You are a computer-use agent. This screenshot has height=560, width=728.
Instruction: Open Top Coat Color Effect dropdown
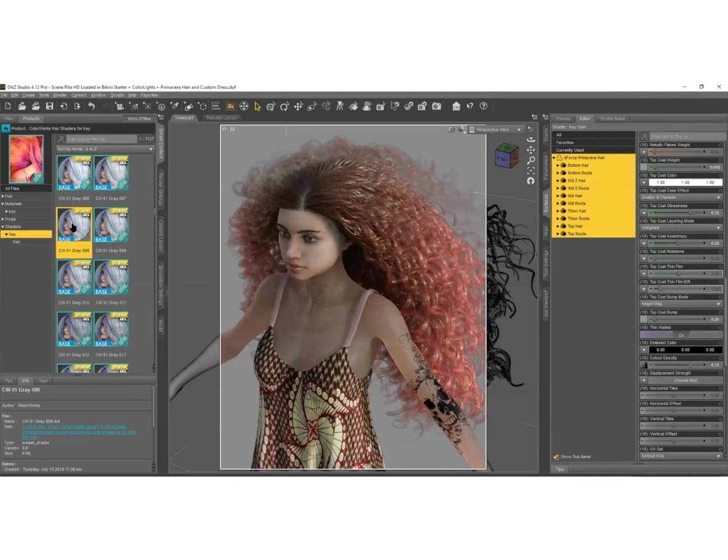coord(681,197)
